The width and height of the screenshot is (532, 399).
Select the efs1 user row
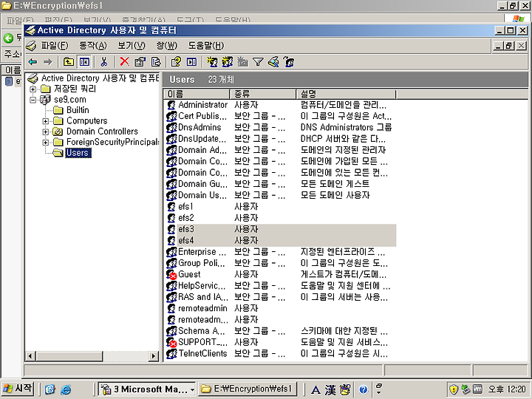click(281, 206)
